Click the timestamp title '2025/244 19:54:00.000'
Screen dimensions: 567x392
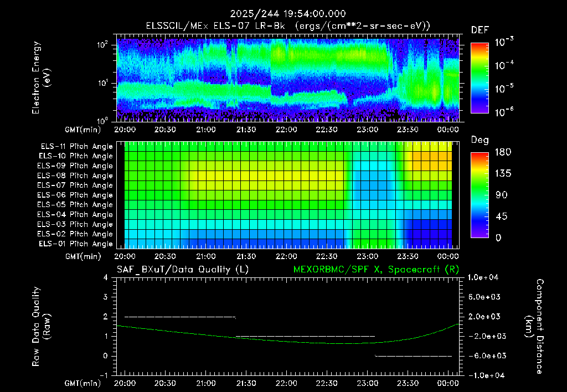(288, 14)
